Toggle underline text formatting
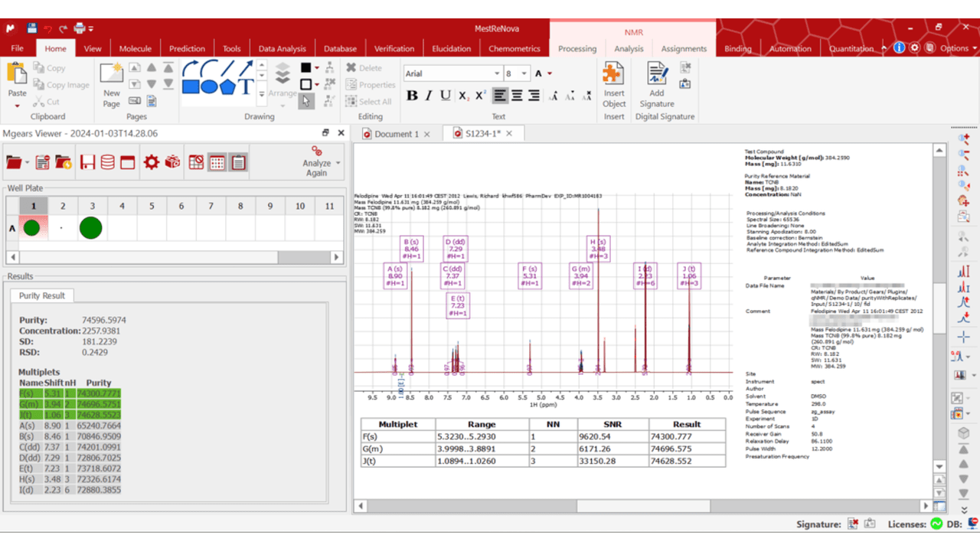This screenshot has height=551, width=980. tap(446, 96)
